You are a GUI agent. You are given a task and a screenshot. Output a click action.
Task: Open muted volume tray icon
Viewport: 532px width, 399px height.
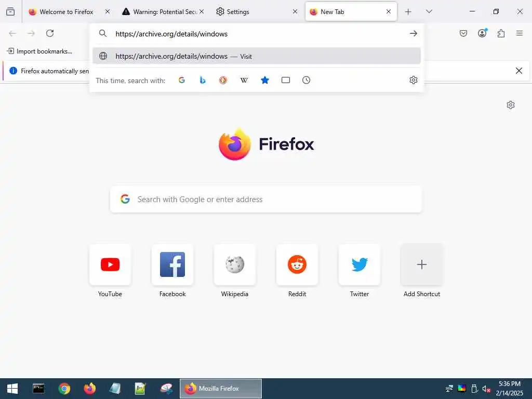(486, 389)
